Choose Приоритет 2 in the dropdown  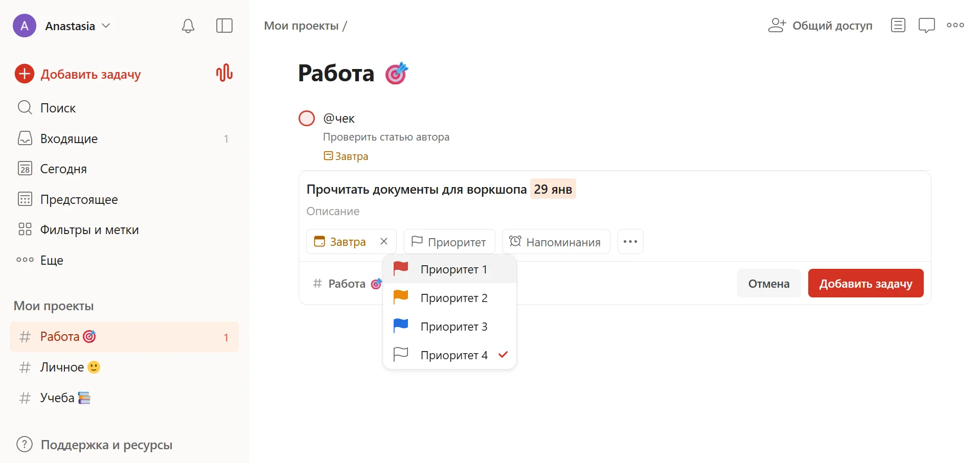(x=450, y=298)
